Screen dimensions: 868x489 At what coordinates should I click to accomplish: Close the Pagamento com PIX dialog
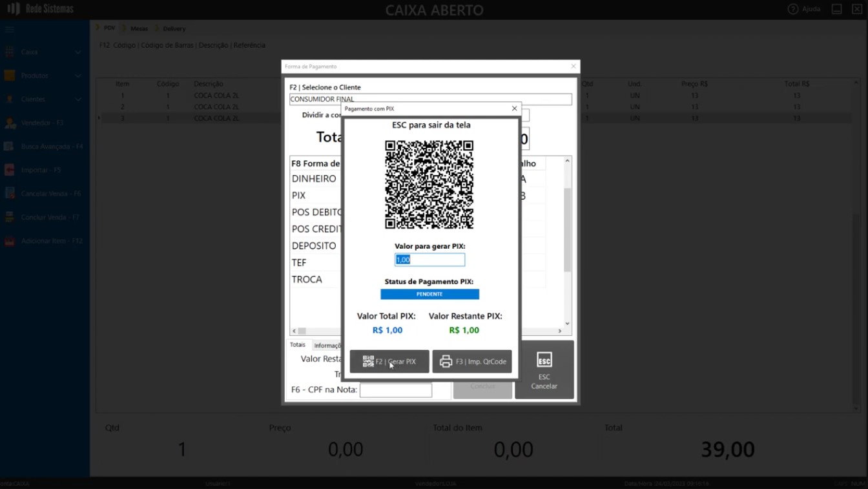coord(514,109)
